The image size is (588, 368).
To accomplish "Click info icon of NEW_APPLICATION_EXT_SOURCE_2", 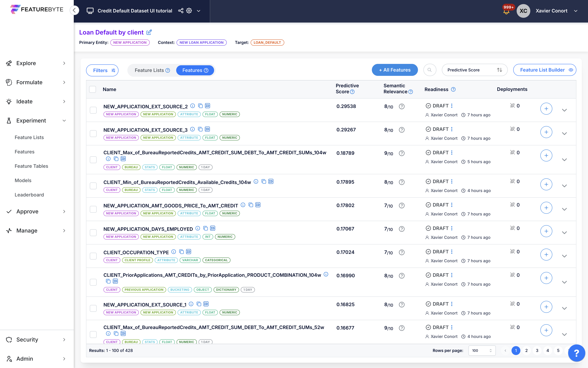I will coord(192,106).
